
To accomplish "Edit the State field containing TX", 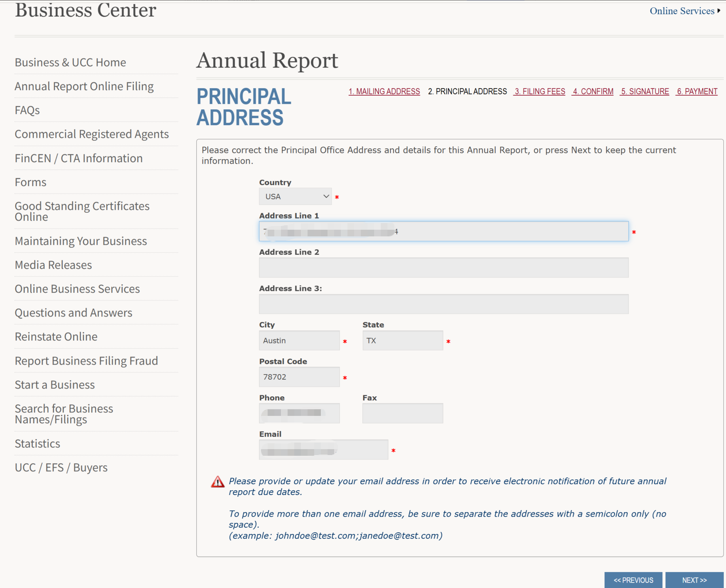I will pos(403,341).
